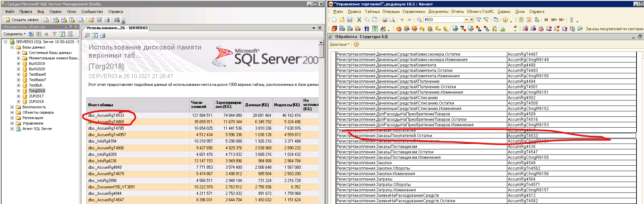
Task: Click the calendar 31 icon in the 1C toolbar
Action: click(529, 20)
